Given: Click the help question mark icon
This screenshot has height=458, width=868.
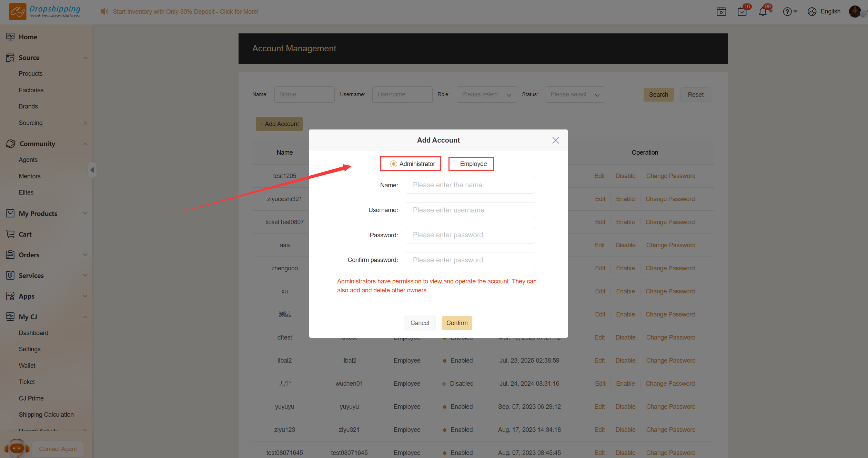Looking at the screenshot, I should pyautogui.click(x=787, y=12).
